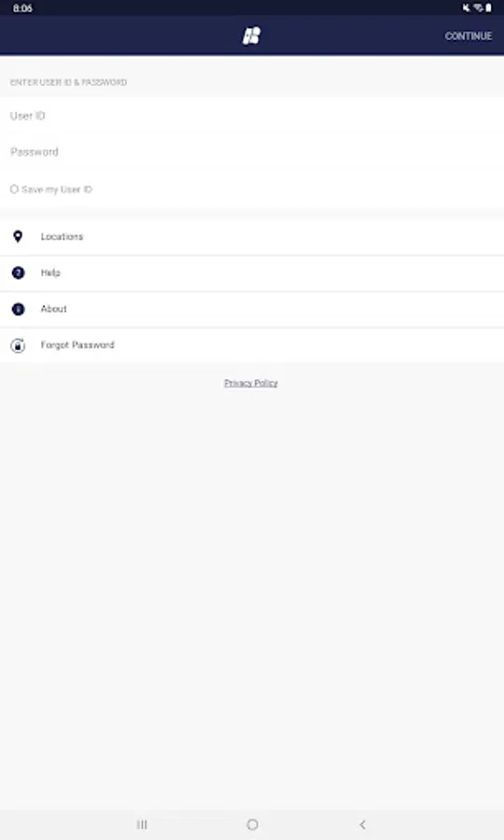Tap the battery status icon

[x=488, y=7]
